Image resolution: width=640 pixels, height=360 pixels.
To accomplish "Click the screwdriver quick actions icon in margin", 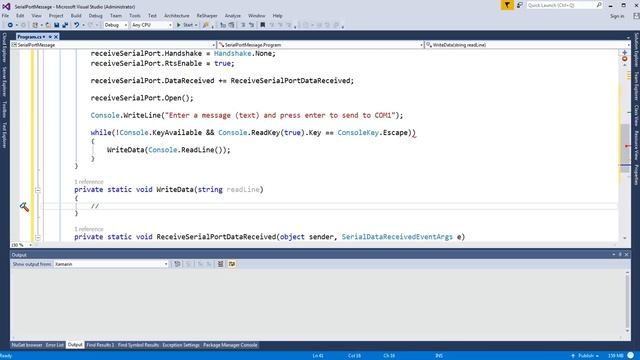I will pos(24,207).
